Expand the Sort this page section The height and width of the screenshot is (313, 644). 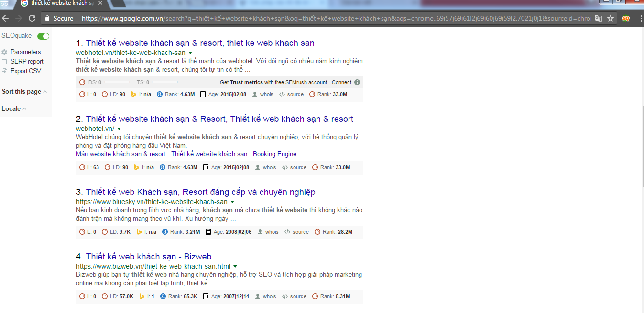pyautogui.click(x=24, y=92)
